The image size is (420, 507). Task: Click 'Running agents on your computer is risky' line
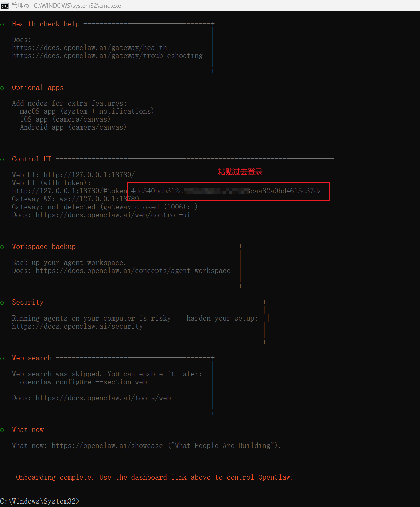135,318
